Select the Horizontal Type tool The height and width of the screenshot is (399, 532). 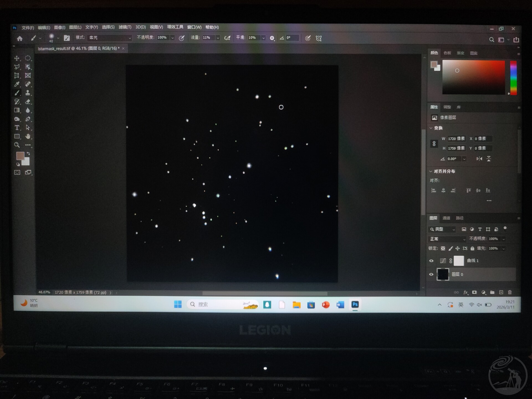17,128
